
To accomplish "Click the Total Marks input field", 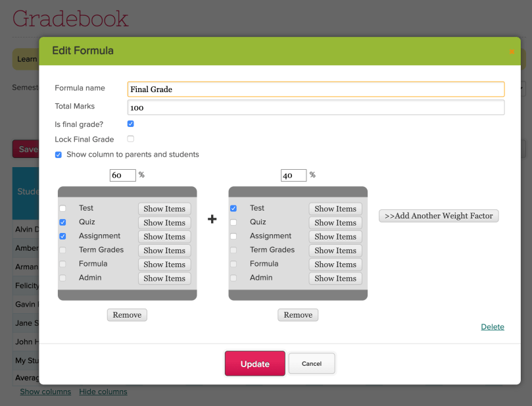I will point(316,108).
